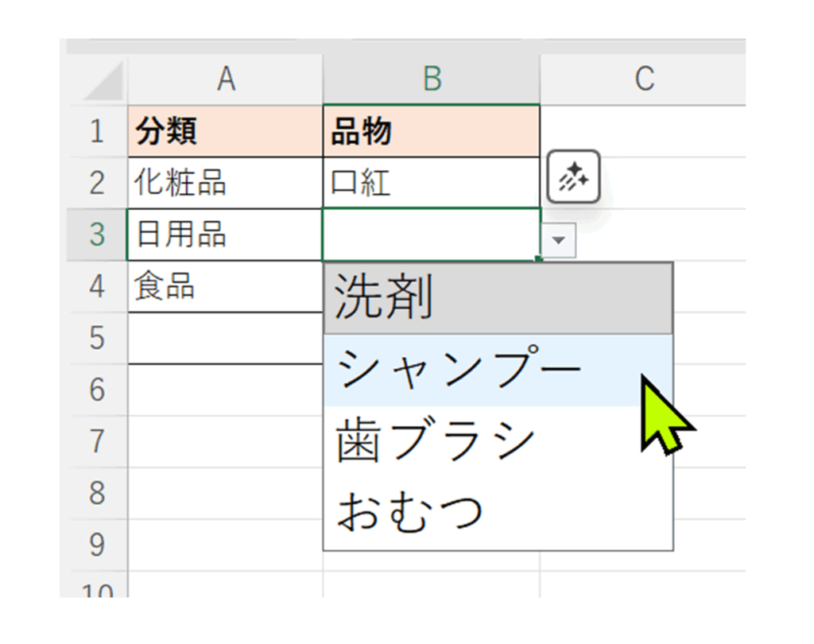
Task: Select row 1 header
Action: [x=97, y=130]
